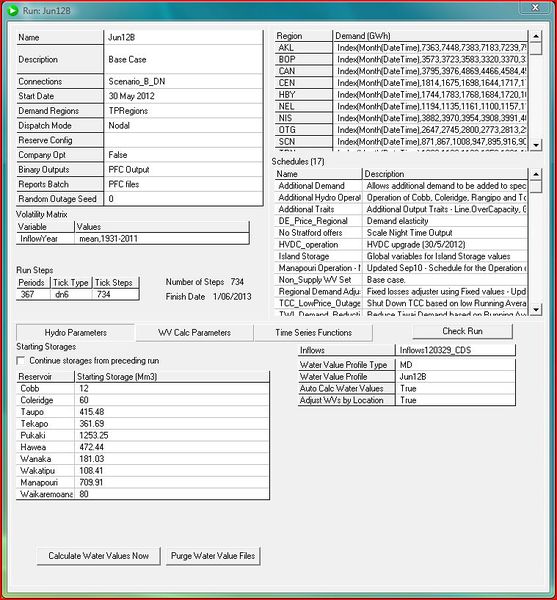Select Dispatch Mode value Nodal

point(183,126)
